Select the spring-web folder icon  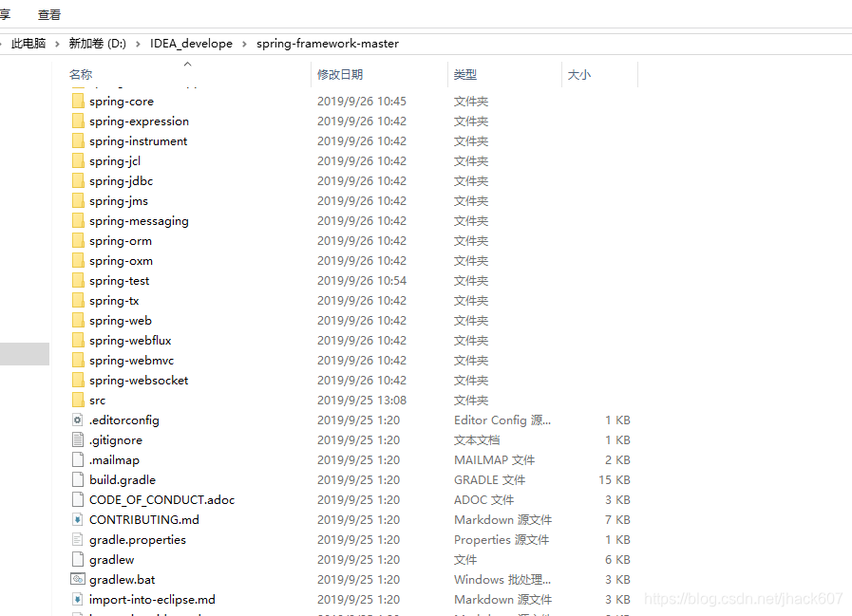point(78,320)
